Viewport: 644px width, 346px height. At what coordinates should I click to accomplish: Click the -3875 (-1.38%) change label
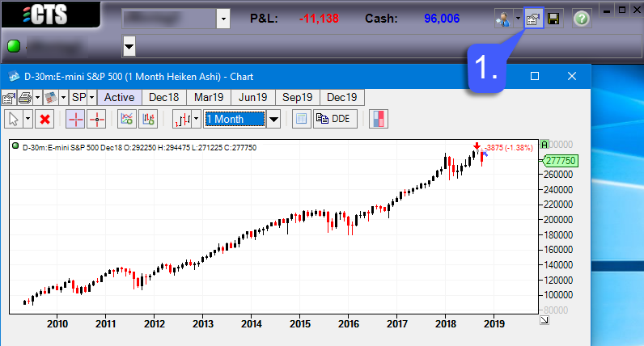(x=509, y=148)
